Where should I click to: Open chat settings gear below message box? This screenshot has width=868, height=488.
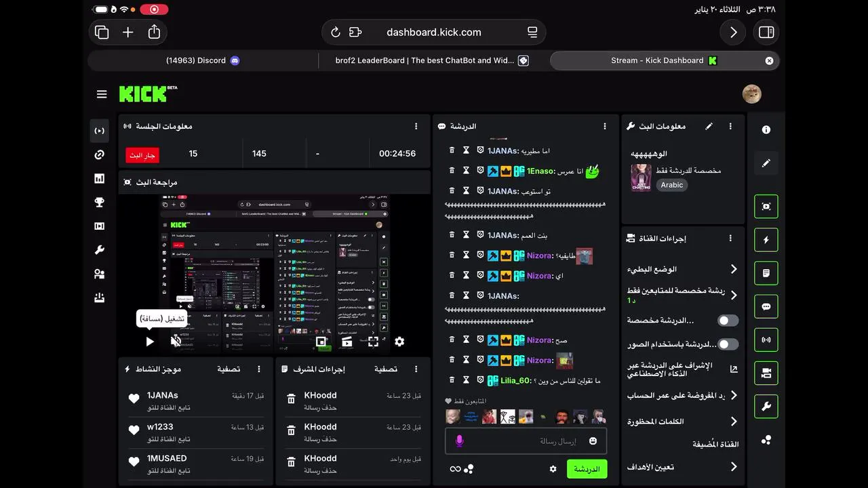tap(553, 469)
